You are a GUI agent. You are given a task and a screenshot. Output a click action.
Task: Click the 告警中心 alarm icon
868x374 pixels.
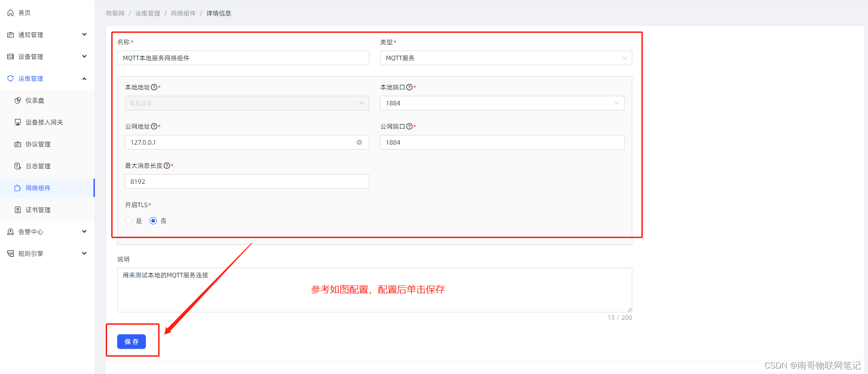point(10,232)
